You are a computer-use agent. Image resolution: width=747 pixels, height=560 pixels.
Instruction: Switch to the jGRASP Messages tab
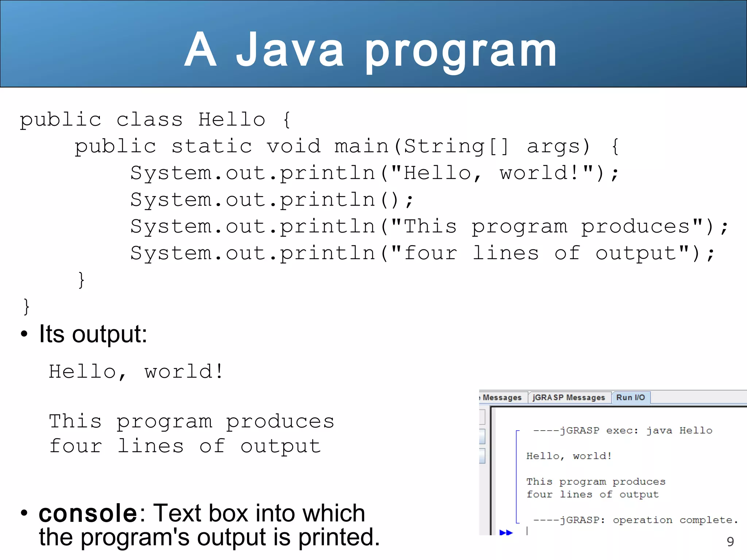click(569, 397)
